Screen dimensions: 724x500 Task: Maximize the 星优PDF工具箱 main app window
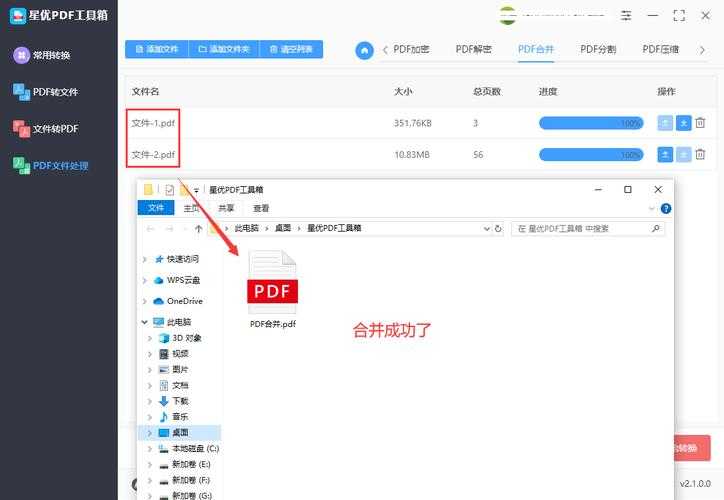(679, 16)
